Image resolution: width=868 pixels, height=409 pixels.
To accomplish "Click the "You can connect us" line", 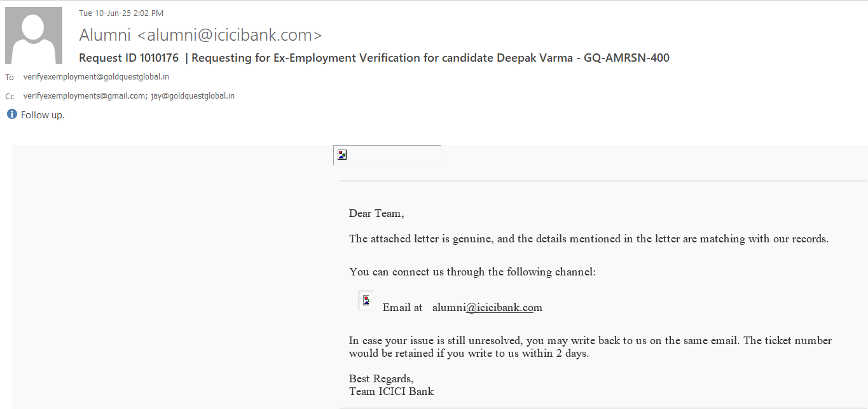I will pyautogui.click(x=472, y=272).
